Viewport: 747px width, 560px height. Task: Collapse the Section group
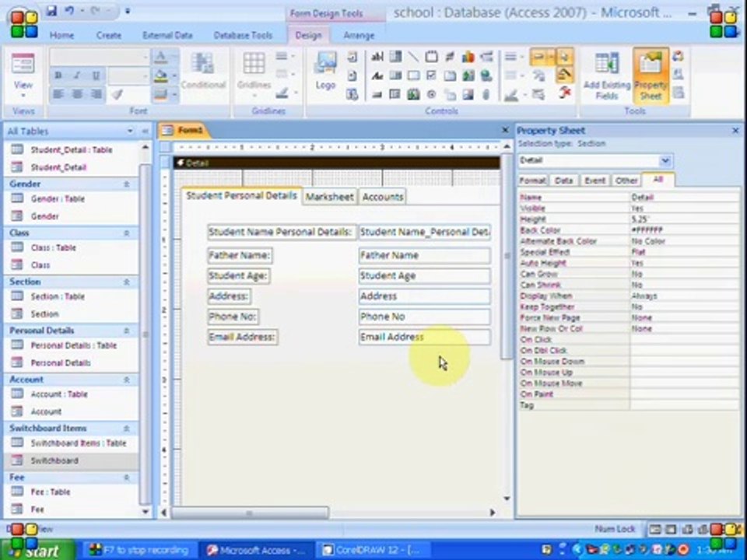click(127, 282)
